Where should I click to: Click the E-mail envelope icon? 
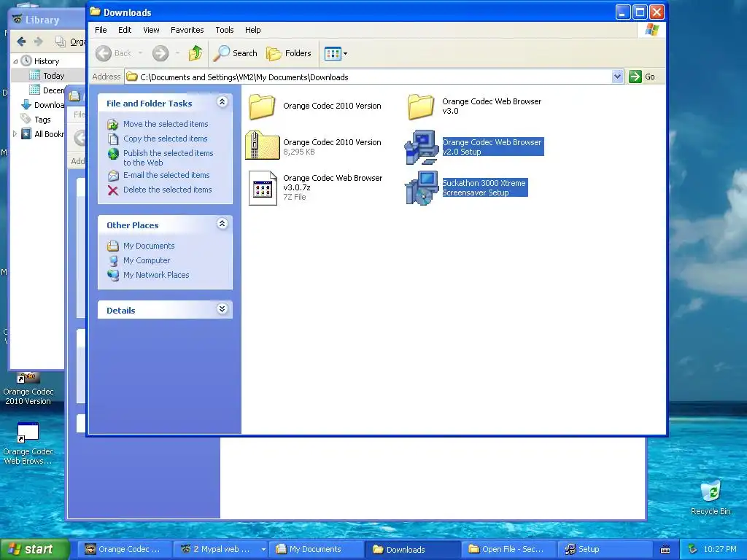pos(113,176)
